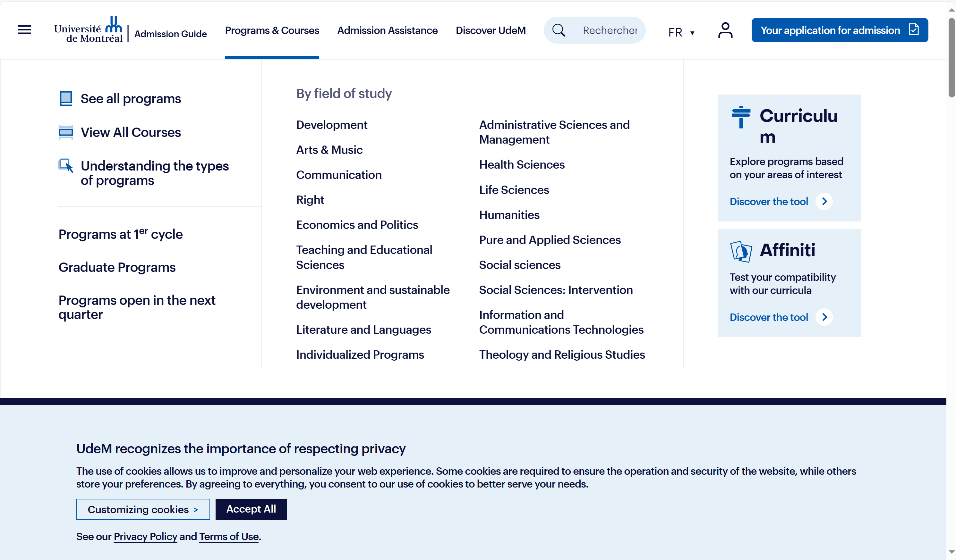Open Customizing cookies options
This screenshot has width=956, height=560.
143,509
